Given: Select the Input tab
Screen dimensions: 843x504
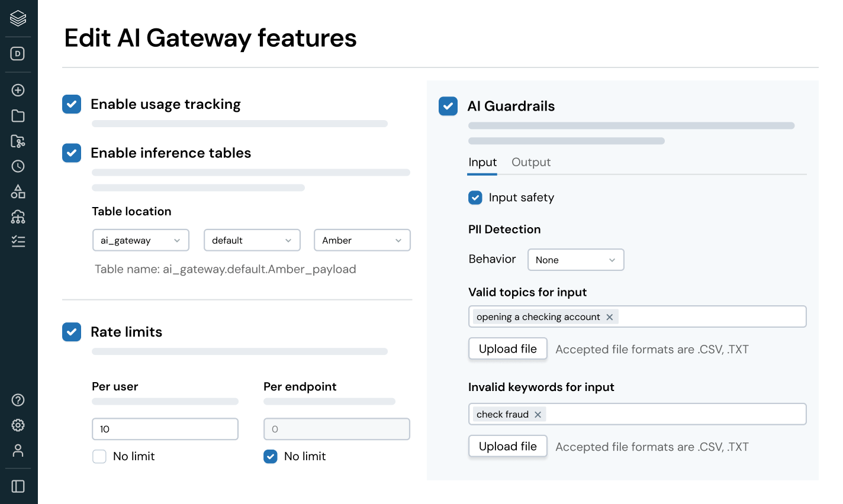Looking at the screenshot, I should coord(482,162).
